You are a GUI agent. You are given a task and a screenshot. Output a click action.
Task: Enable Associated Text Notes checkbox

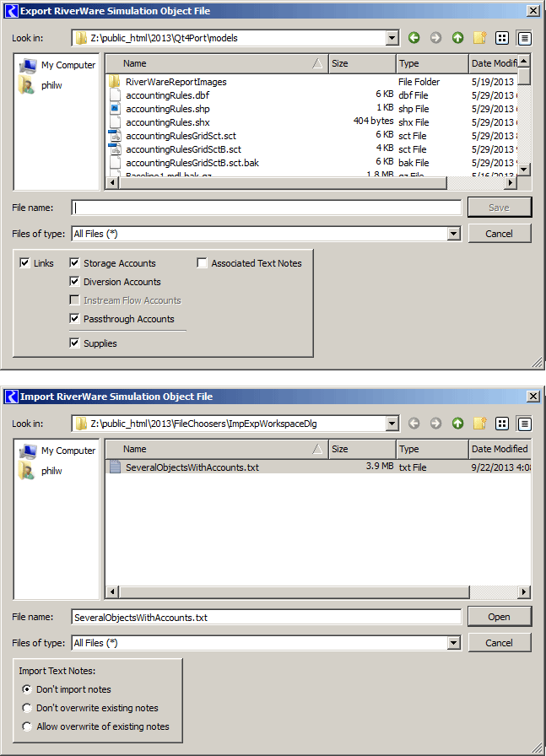[202, 262]
